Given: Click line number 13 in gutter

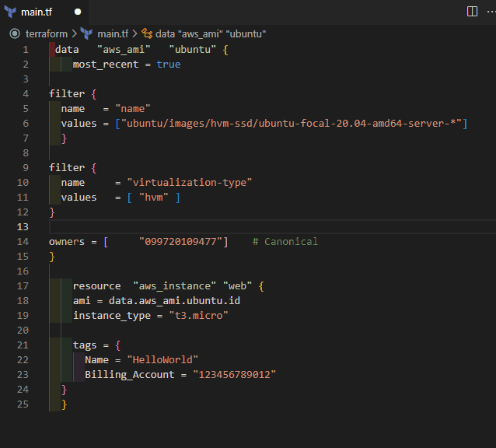Looking at the screenshot, I should pos(23,227).
